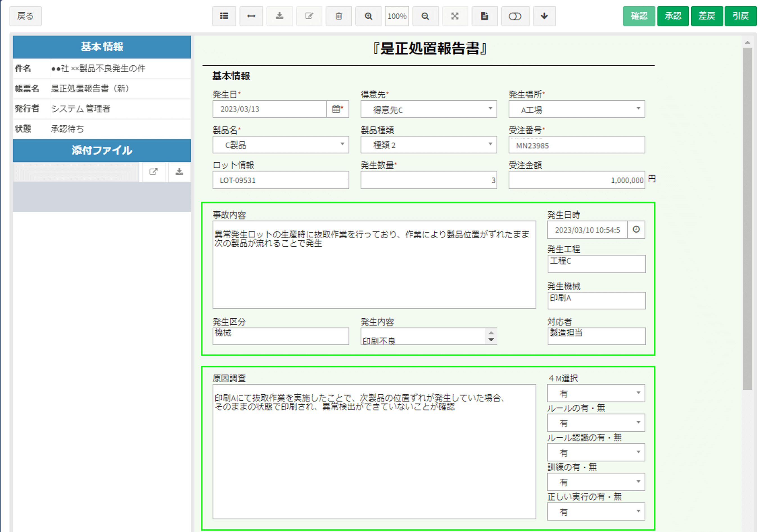Open the ルール認識の有・無 dropdown
This screenshot has width=761, height=532.
[x=596, y=452]
